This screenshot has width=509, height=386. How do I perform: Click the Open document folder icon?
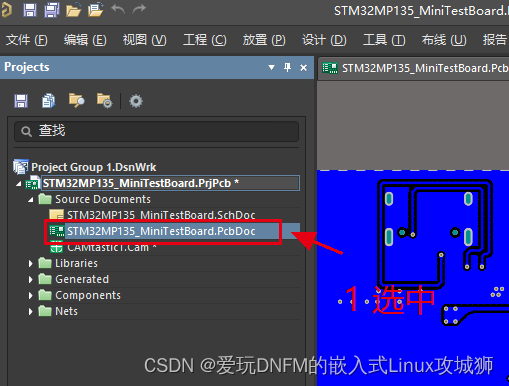[x=74, y=10]
